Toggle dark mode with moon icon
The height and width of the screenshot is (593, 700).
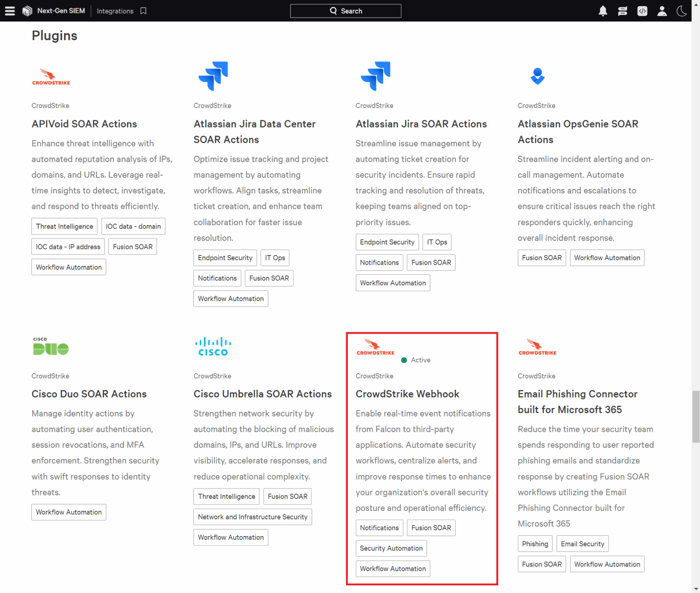(x=681, y=11)
